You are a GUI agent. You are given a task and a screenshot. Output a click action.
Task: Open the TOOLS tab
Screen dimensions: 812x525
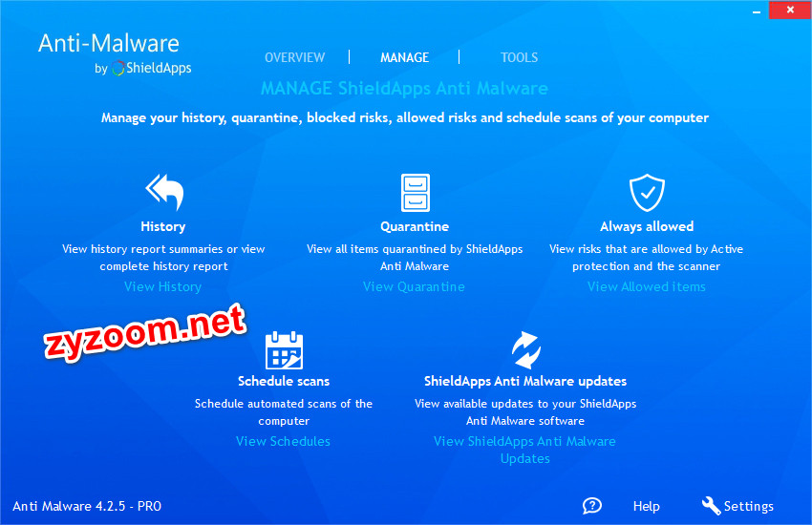(519, 57)
